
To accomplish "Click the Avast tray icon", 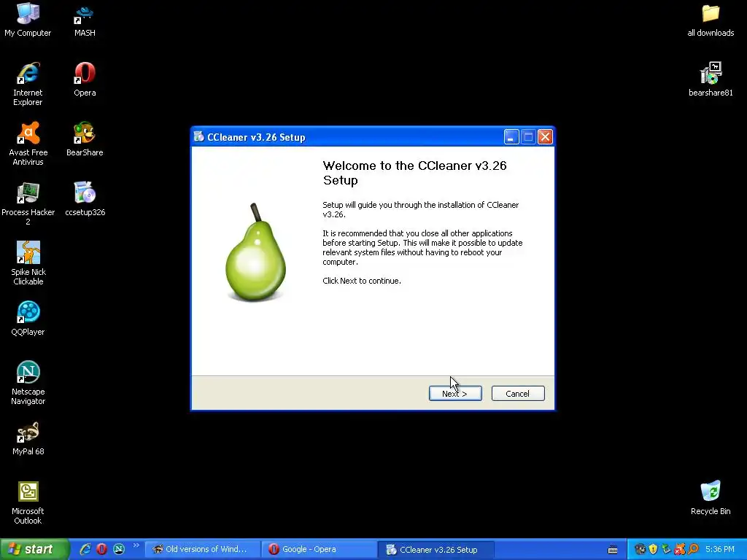I will pyautogui.click(x=680, y=549).
